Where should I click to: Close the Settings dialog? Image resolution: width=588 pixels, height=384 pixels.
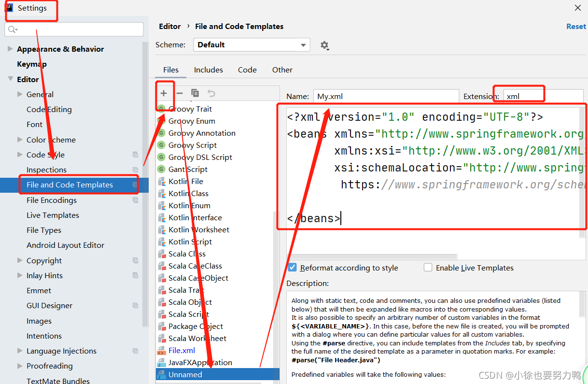pyautogui.click(x=578, y=8)
